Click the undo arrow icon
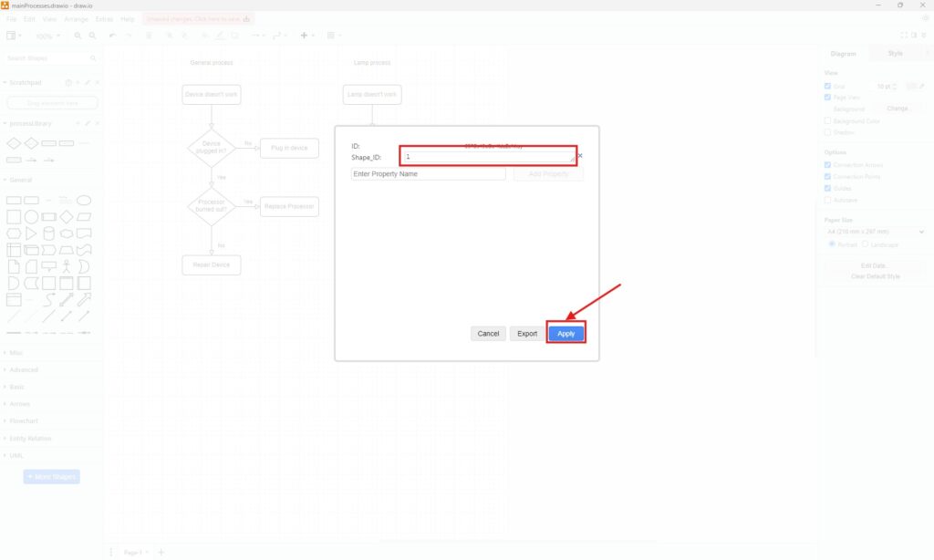Viewport: 934px width, 560px height. (x=112, y=36)
